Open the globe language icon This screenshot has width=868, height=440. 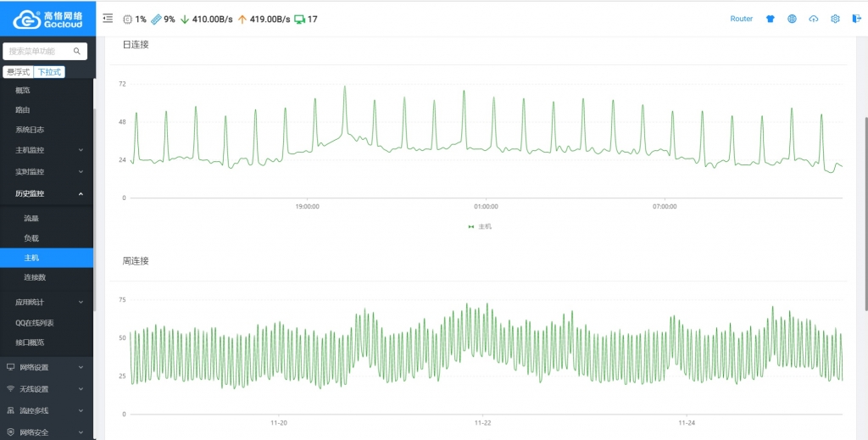792,19
